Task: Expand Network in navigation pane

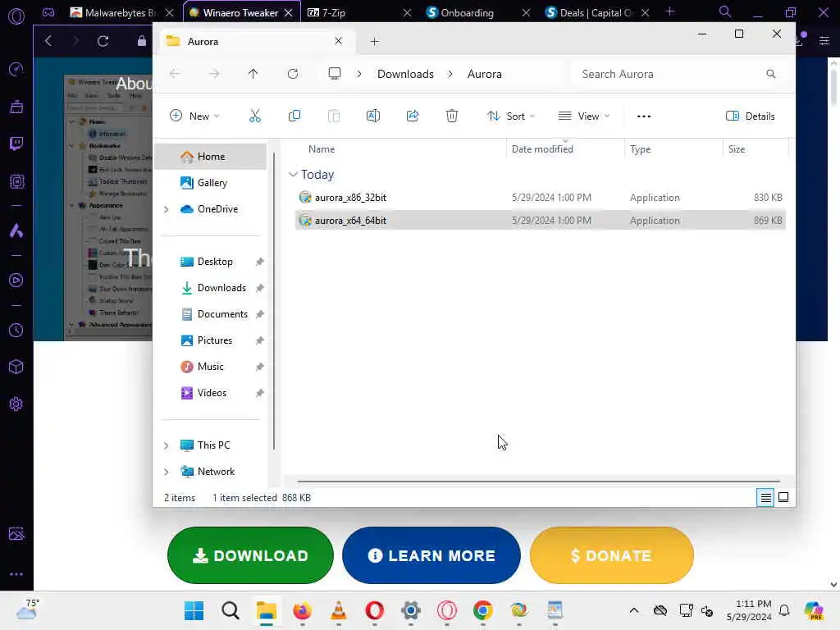Action: 166,472
